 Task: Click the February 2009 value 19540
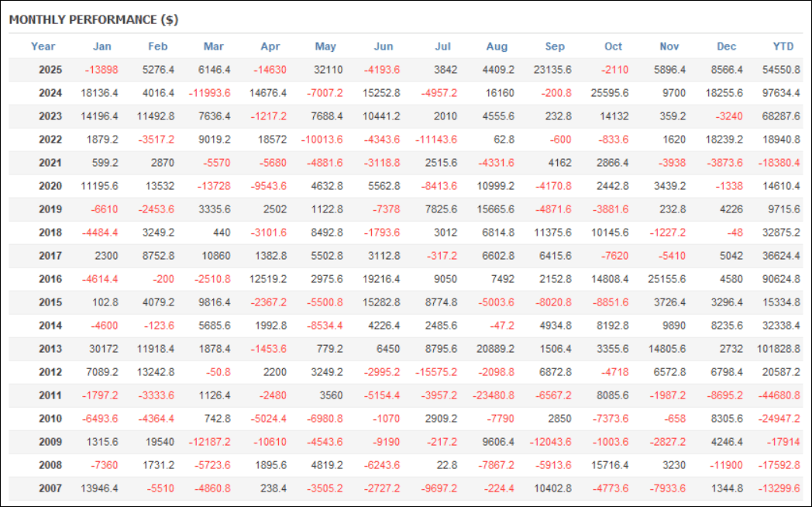(160, 442)
